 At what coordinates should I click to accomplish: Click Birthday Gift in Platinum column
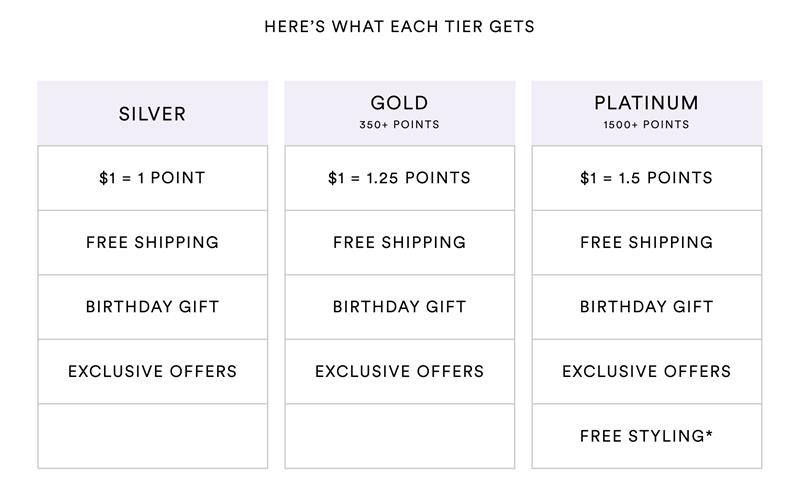tap(646, 307)
